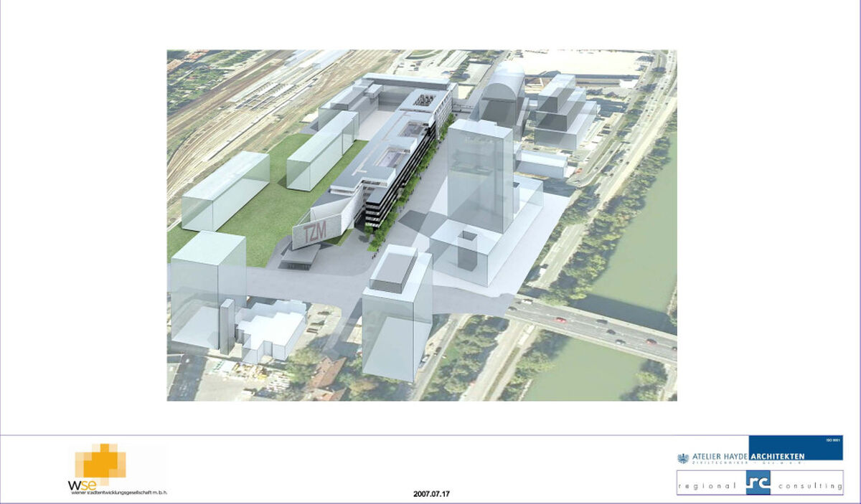Click the ISO 9001 badge
The height and width of the screenshot is (504, 861).
point(833,440)
